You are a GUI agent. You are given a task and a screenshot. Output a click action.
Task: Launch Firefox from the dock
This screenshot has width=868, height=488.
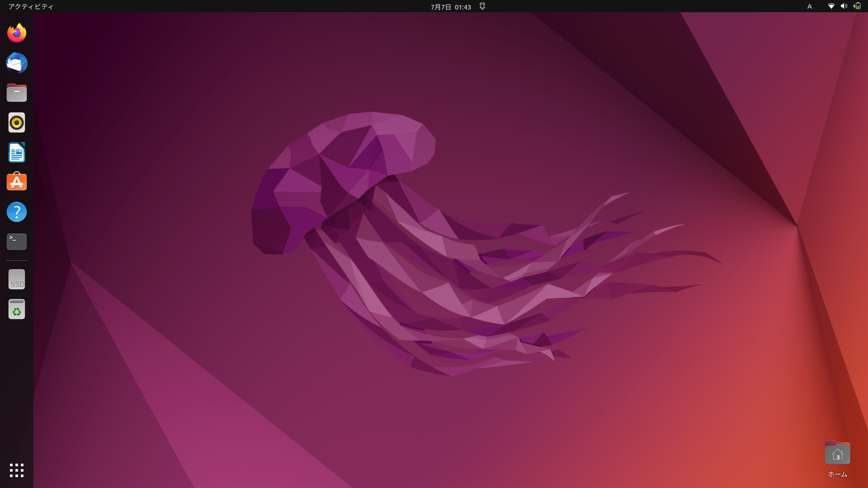16,33
